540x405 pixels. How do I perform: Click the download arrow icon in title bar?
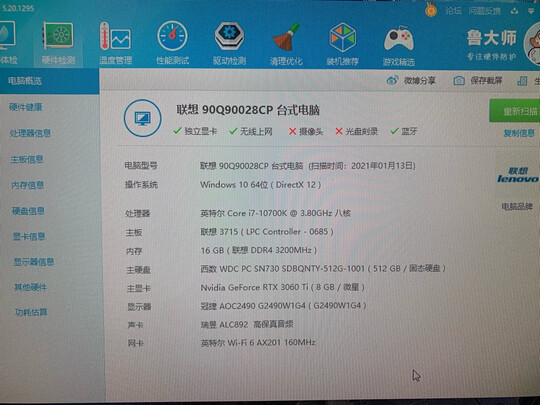[x=514, y=11]
